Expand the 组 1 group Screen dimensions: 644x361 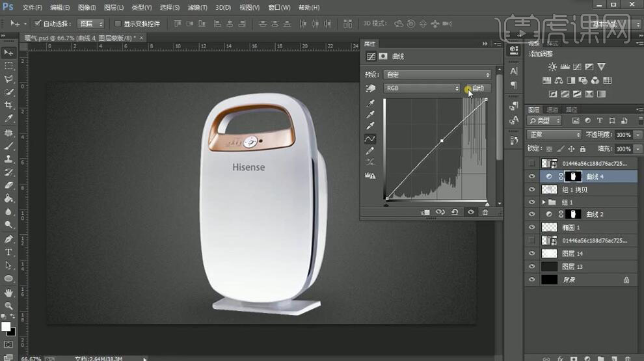(x=544, y=202)
